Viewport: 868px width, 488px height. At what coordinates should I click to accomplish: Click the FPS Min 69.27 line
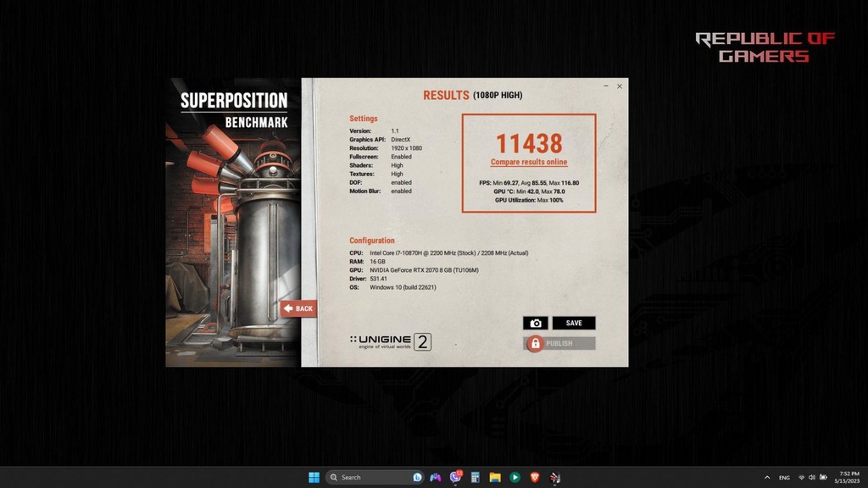click(x=529, y=183)
